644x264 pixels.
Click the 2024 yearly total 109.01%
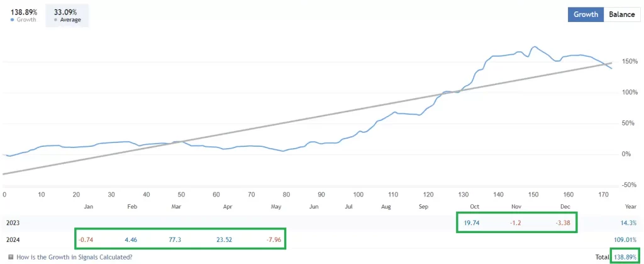(x=625, y=239)
